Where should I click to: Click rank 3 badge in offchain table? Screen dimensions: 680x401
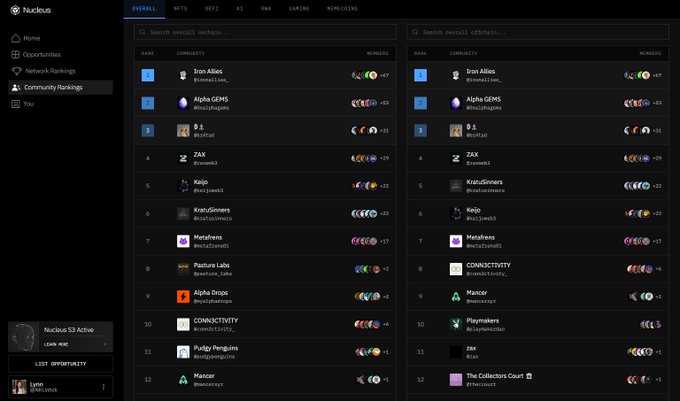tap(420, 130)
